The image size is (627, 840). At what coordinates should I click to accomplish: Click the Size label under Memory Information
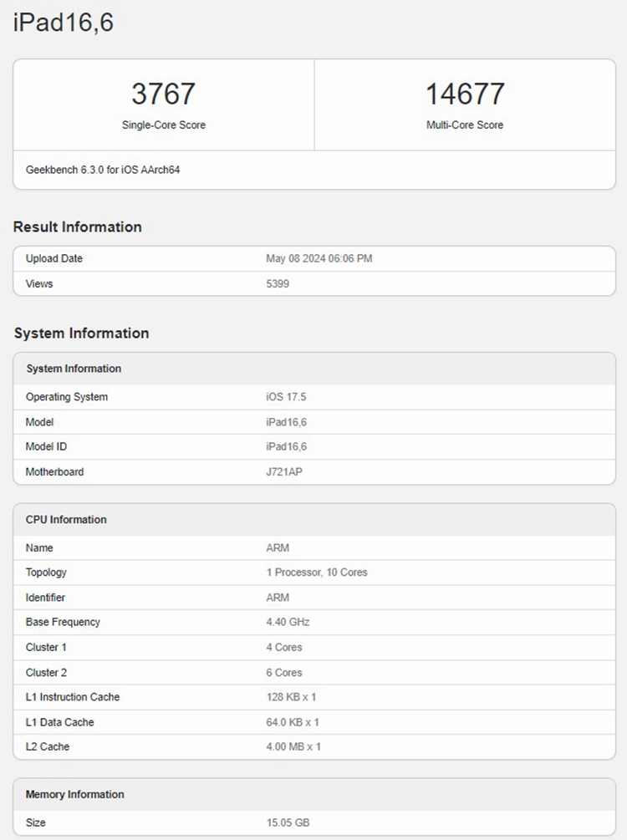[x=35, y=822]
